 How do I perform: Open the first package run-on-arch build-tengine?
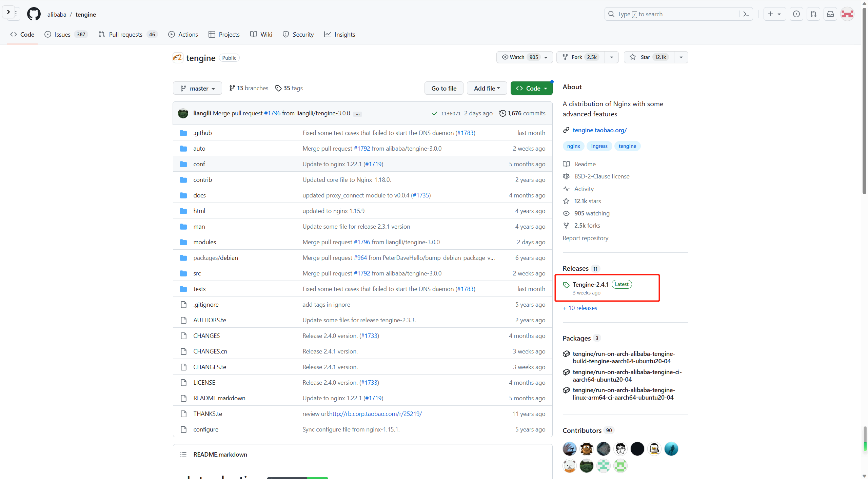624,358
